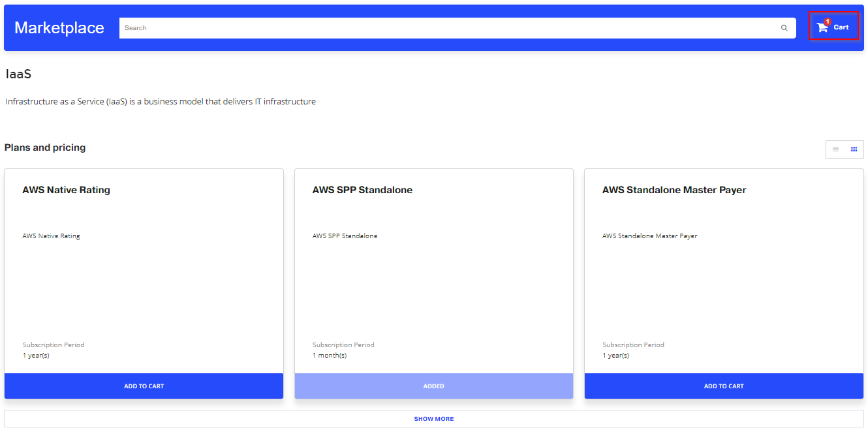
Task: Select the IaaS page heading
Action: [x=18, y=74]
